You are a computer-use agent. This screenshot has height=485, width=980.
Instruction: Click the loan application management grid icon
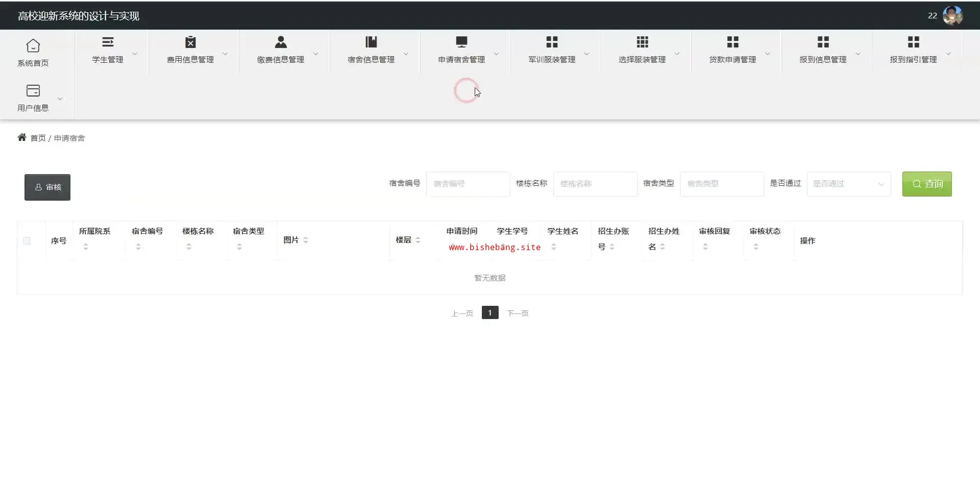pyautogui.click(x=732, y=42)
